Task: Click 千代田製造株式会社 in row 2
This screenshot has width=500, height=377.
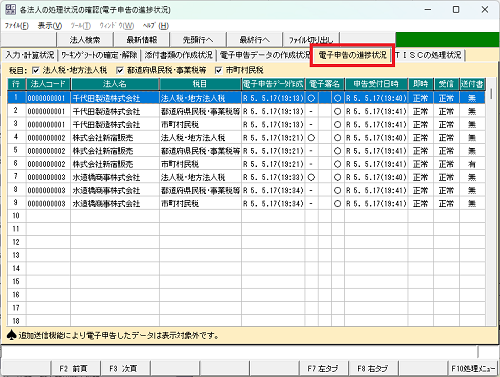Action: point(106,111)
